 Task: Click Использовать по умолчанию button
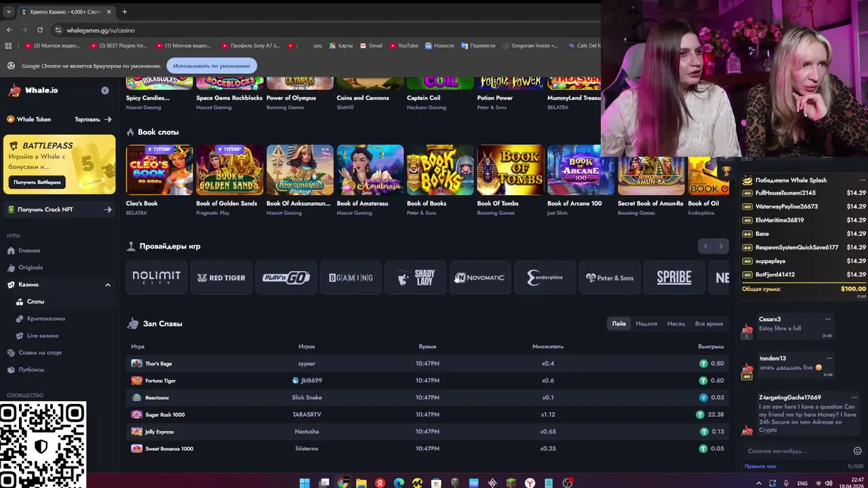[212, 66]
